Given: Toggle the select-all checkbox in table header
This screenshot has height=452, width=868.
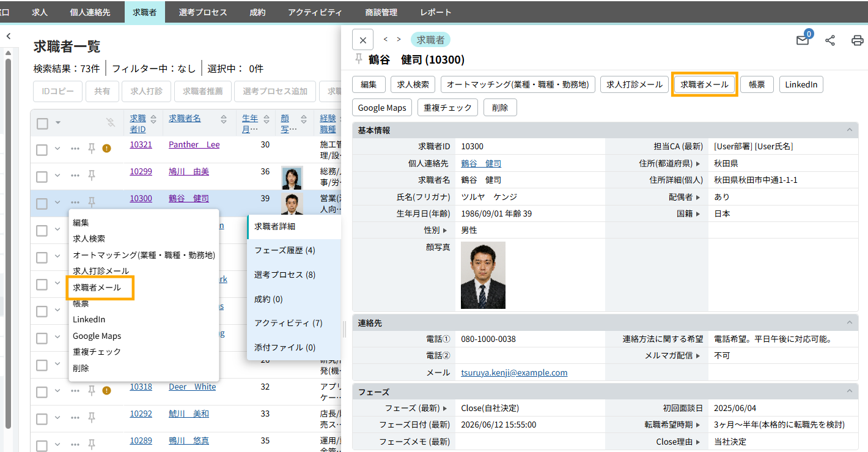Looking at the screenshot, I should (42, 124).
